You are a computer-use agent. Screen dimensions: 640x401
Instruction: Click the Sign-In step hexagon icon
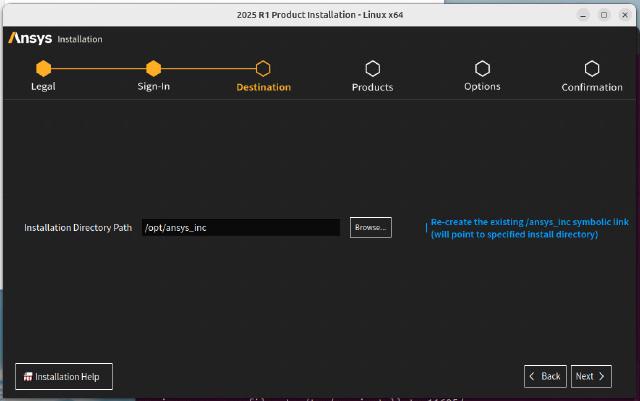(153, 69)
